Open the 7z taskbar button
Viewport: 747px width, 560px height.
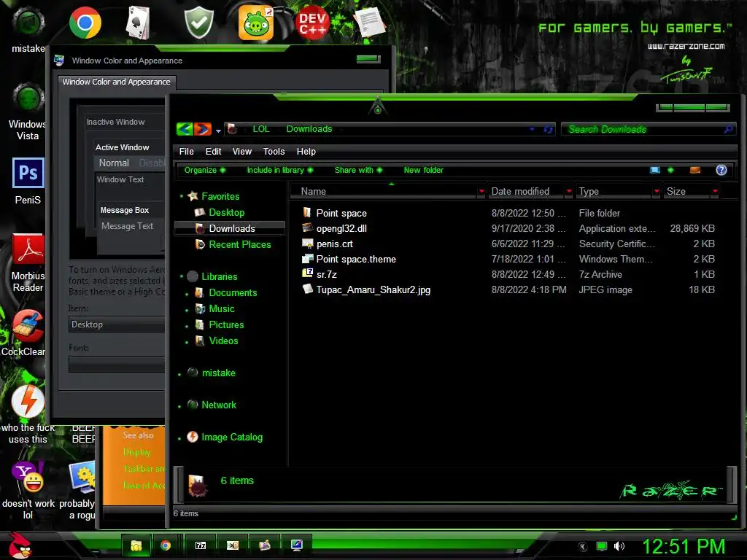coord(201,545)
